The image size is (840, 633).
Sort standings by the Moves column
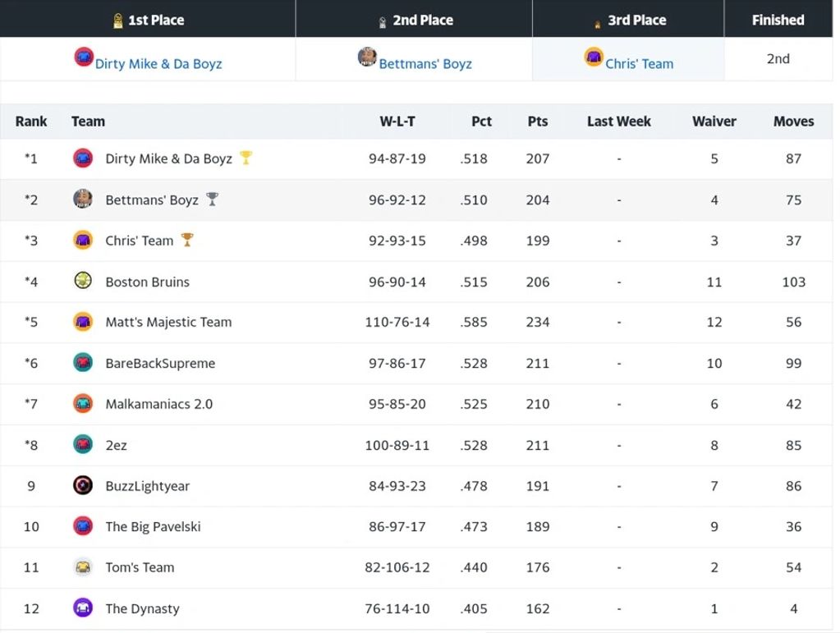792,121
